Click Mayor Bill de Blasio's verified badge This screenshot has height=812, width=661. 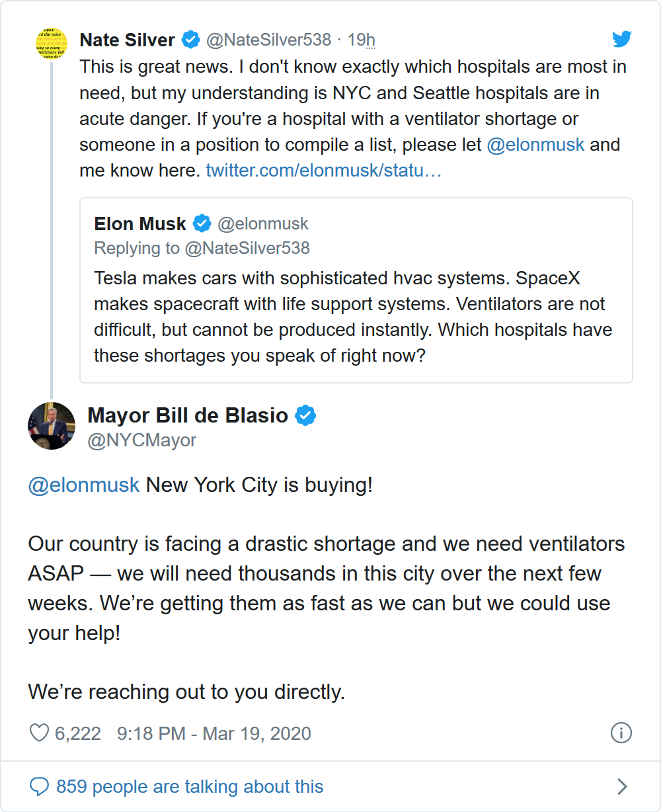tap(305, 415)
